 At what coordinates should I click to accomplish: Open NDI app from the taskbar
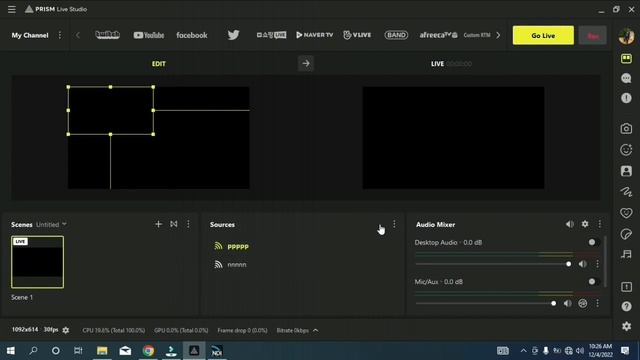(x=216, y=351)
